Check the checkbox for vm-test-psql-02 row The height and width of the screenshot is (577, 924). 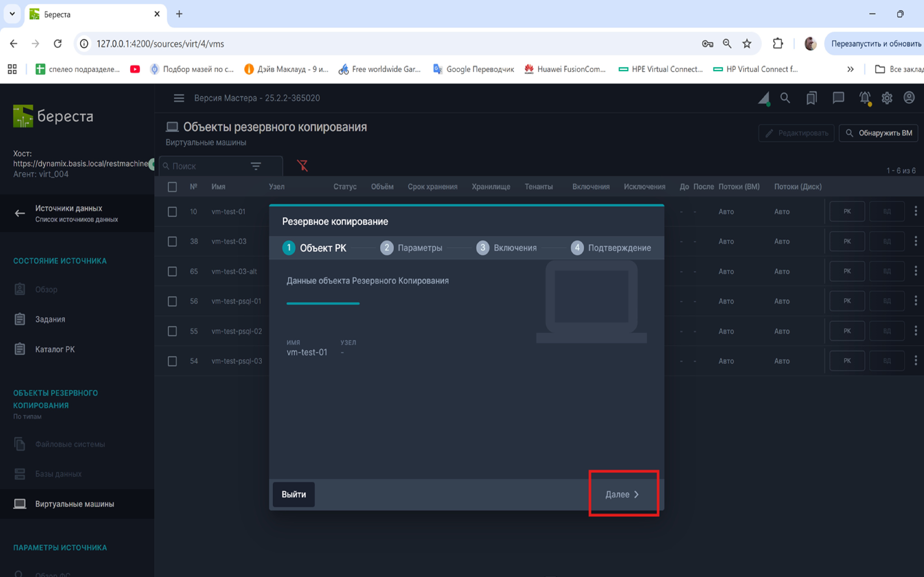pyautogui.click(x=172, y=331)
